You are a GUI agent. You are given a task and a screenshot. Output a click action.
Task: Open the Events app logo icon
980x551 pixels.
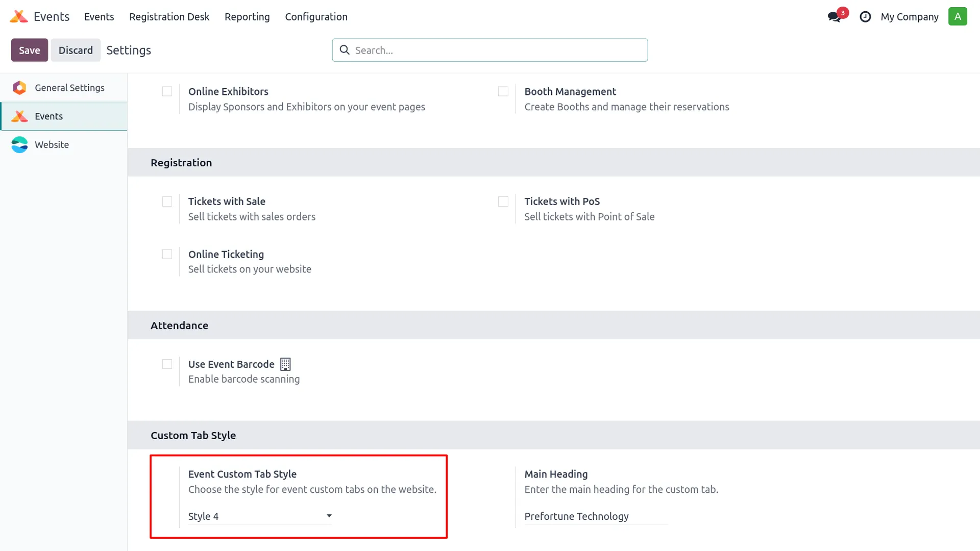[19, 16]
